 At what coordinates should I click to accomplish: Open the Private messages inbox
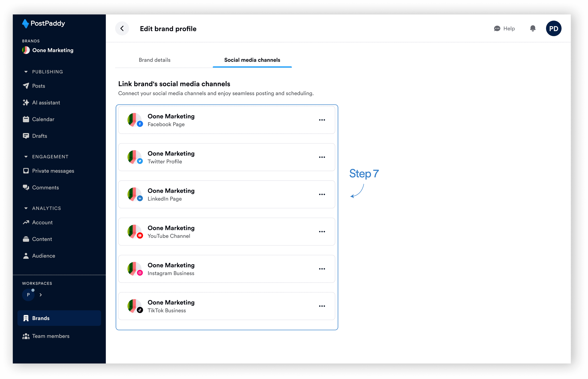(53, 171)
